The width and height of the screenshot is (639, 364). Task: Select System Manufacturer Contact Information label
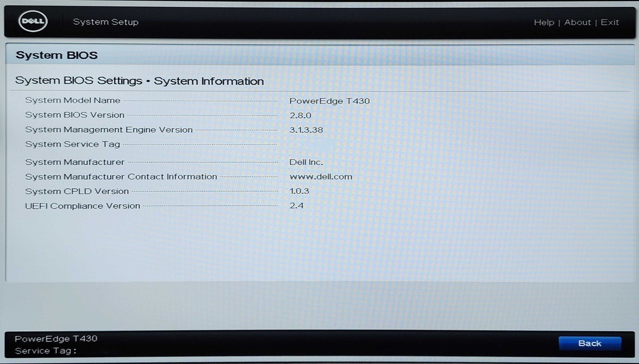click(x=121, y=177)
